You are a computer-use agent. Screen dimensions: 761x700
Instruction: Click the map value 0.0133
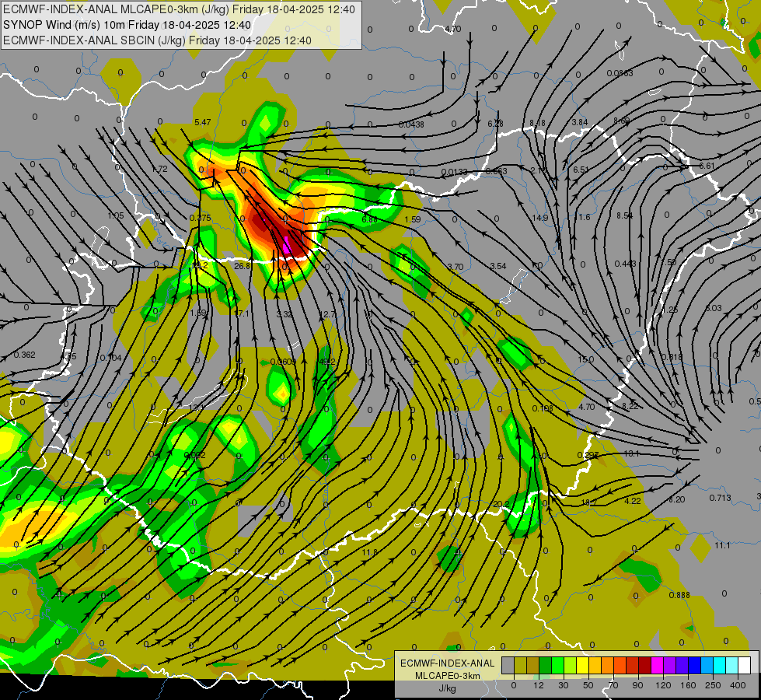[454, 172]
